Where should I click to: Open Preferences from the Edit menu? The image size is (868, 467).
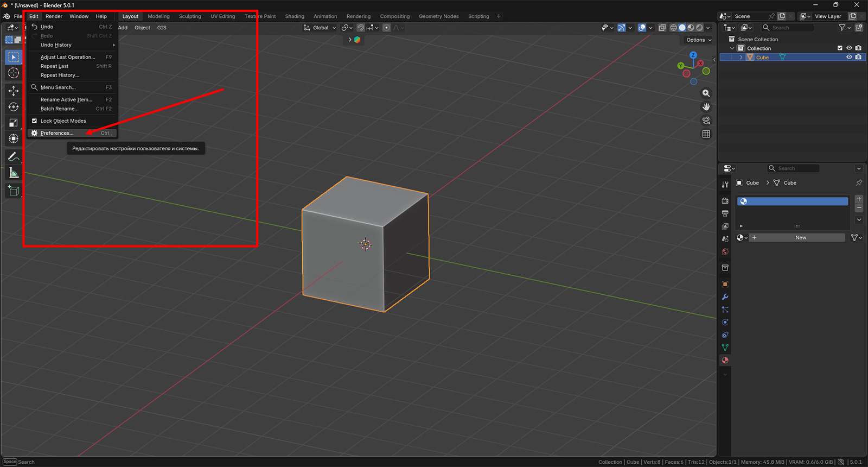click(x=57, y=133)
